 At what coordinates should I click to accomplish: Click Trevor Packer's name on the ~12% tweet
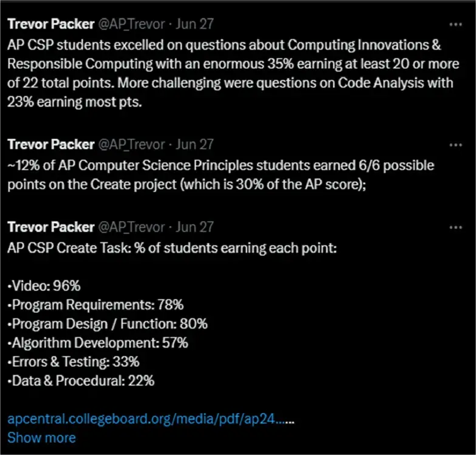pyautogui.click(x=51, y=144)
